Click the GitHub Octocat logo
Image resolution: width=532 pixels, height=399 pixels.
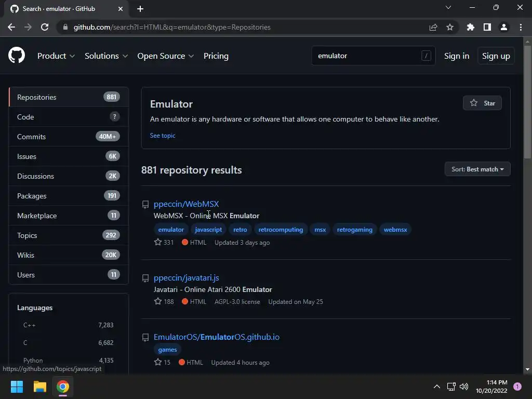17,55
